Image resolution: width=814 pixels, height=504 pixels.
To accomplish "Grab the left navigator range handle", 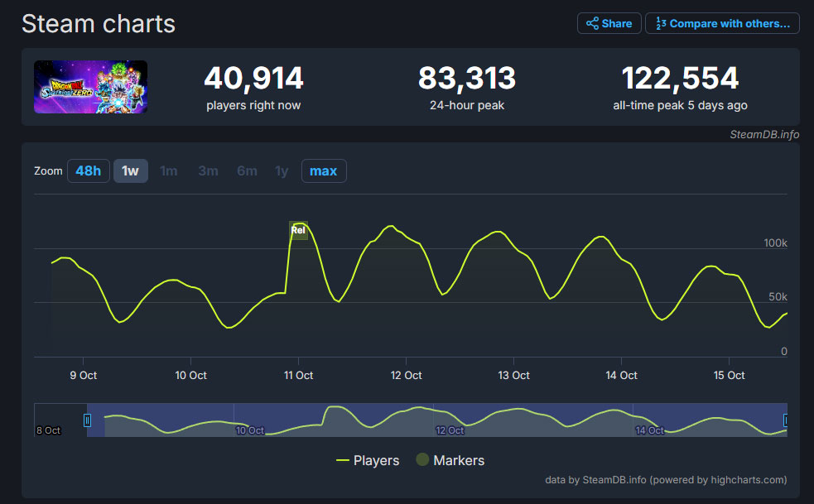I will (87, 420).
